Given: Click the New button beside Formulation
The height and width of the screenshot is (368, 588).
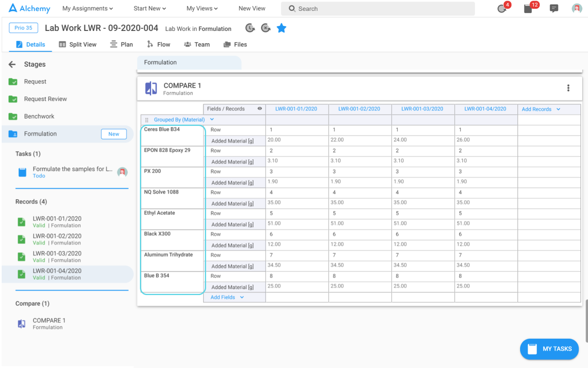Looking at the screenshot, I should 114,134.
